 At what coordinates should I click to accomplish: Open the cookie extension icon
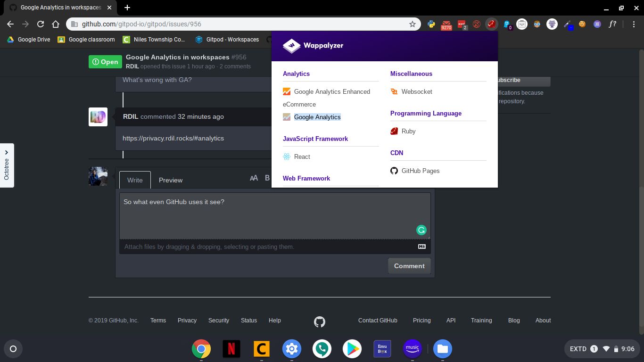(582, 24)
